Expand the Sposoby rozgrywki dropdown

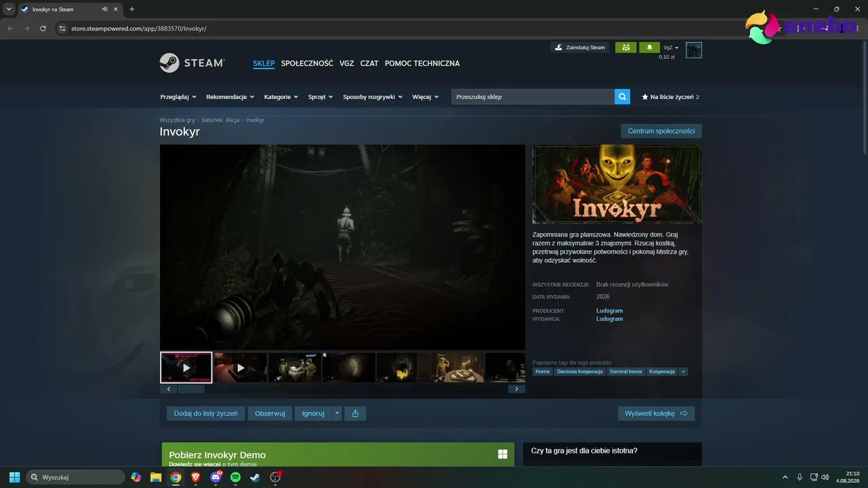tap(373, 97)
